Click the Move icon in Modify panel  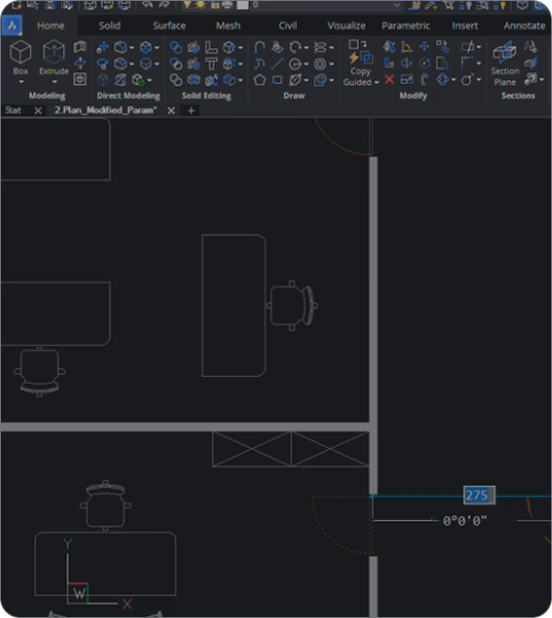(424, 47)
